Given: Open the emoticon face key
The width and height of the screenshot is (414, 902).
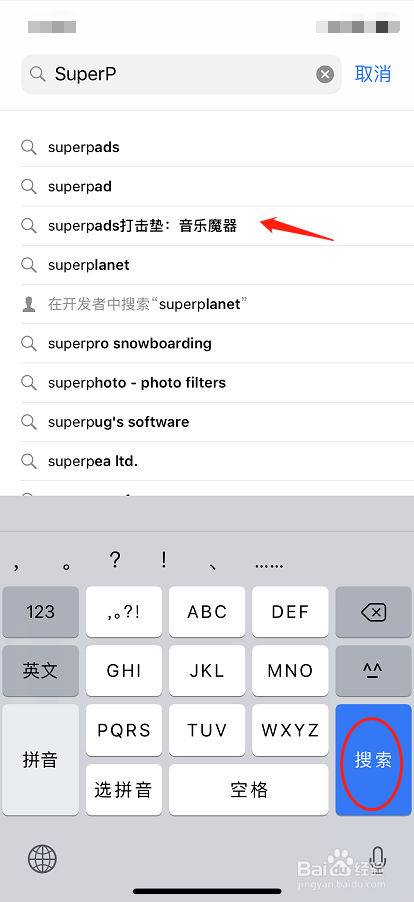Looking at the screenshot, I should (373, 671).
